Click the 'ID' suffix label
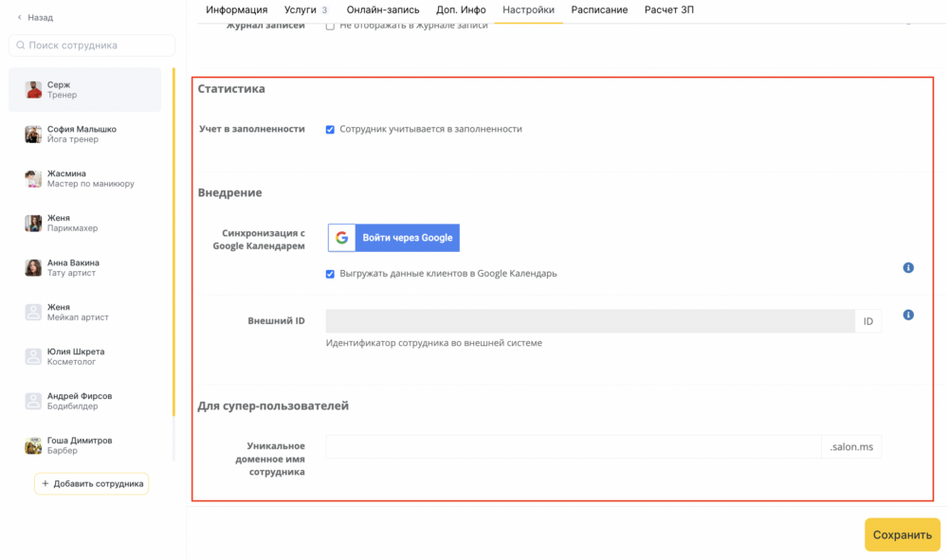This screenshot has height=560, width=948. (x=868, y=321)
